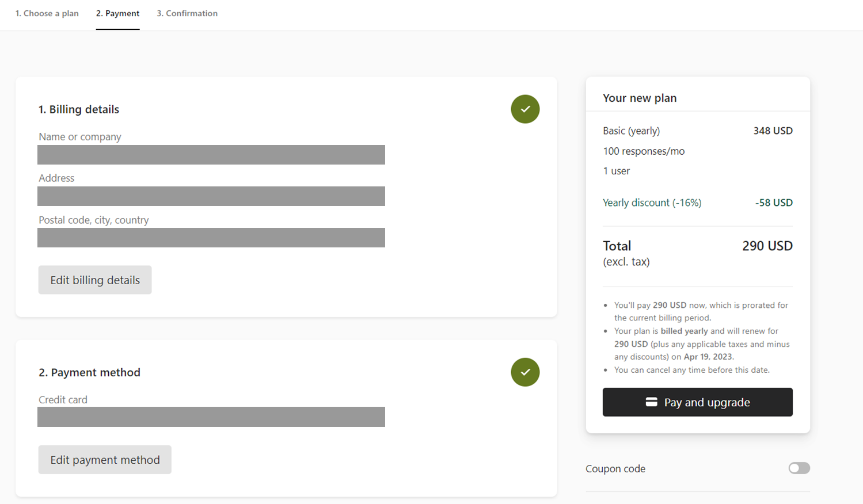Click Edit billing details button
The image size is (863, 504).
[95, 280]
